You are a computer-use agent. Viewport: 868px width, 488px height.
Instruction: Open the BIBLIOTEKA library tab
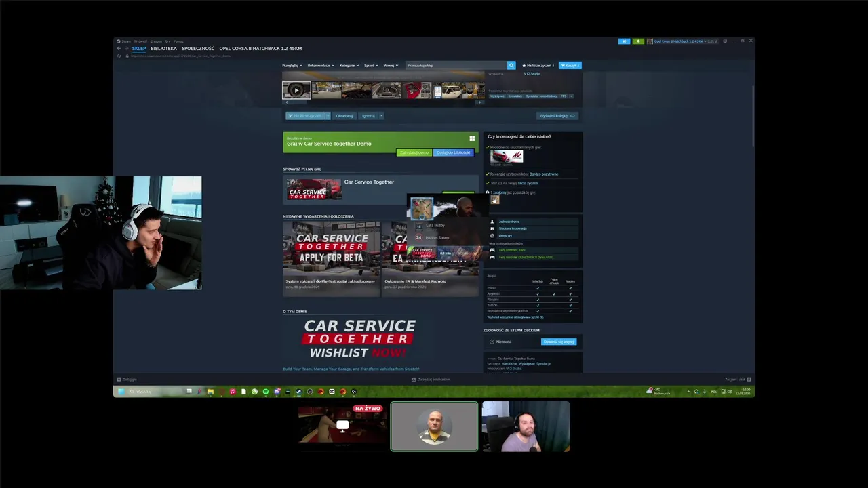pyautogui.click(x=164, y=49)
